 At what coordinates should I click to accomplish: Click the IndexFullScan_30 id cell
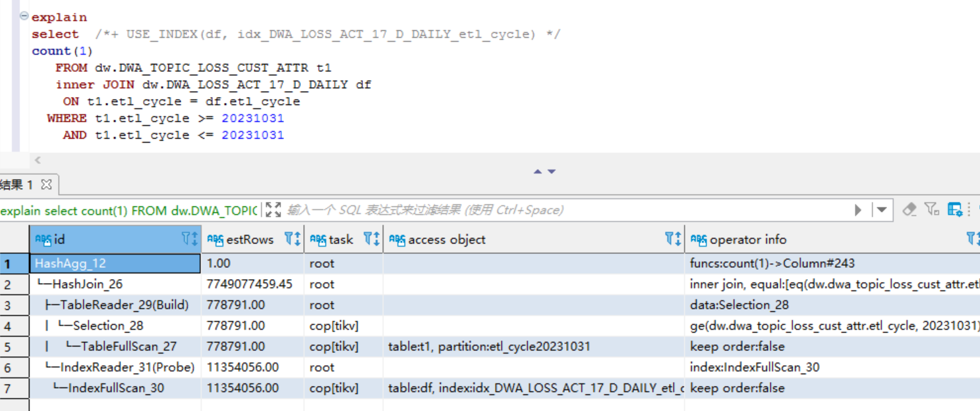pyautogui.click(x=115, y=388)
